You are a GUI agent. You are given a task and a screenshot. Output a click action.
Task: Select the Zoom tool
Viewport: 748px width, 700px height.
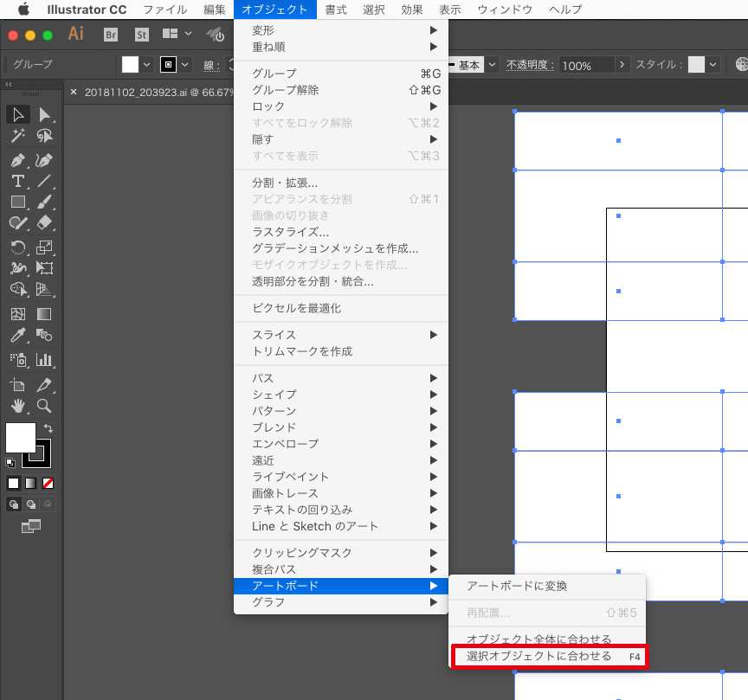[x=44, y=406]
